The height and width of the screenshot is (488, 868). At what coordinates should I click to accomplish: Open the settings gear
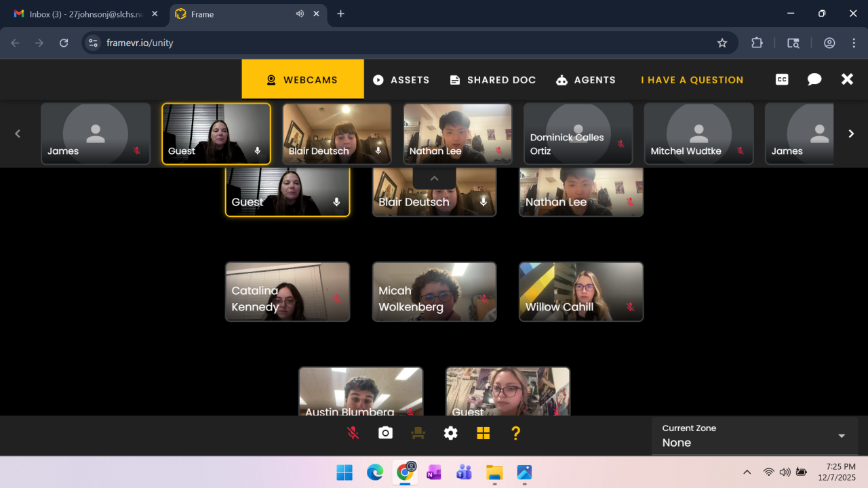450,433
